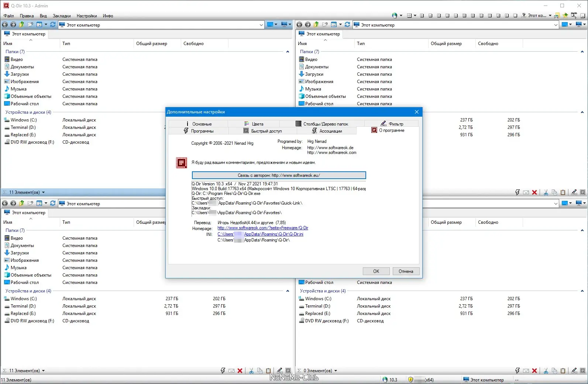Go forward in the top-right pane

click(308, 25)
